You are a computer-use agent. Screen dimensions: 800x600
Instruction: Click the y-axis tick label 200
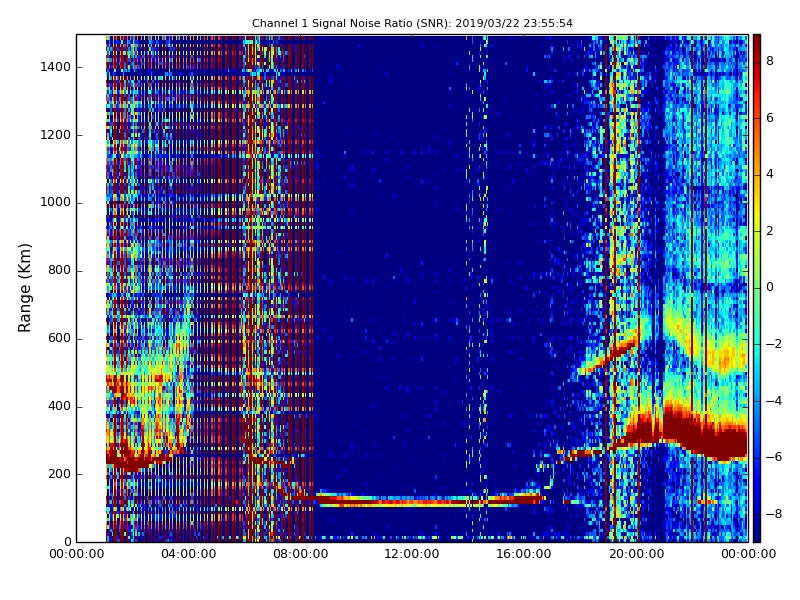pyautogui.click(x=59, y=474)
